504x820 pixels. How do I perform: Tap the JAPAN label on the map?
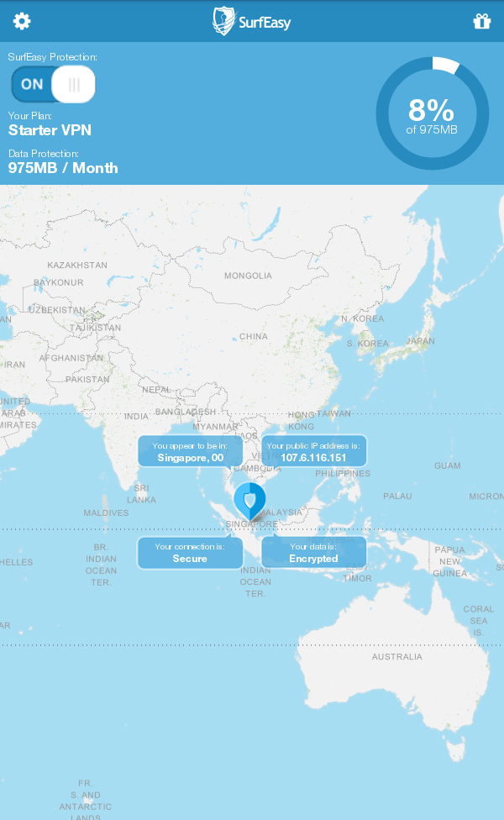420,341
